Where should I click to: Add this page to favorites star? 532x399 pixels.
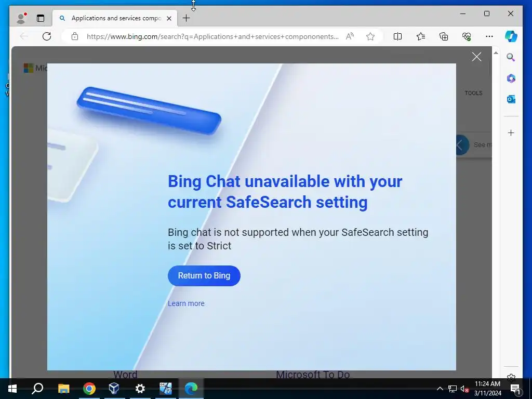coord(370,36)
